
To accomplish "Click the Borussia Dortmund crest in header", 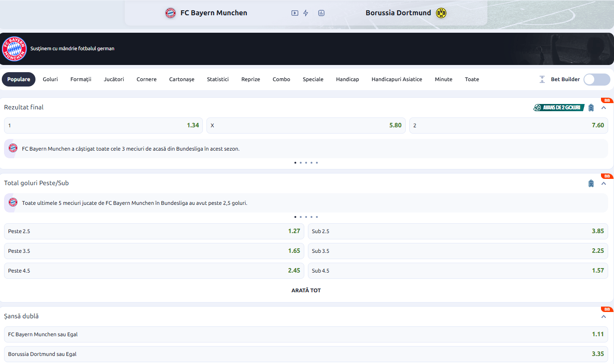I will 441,13.
